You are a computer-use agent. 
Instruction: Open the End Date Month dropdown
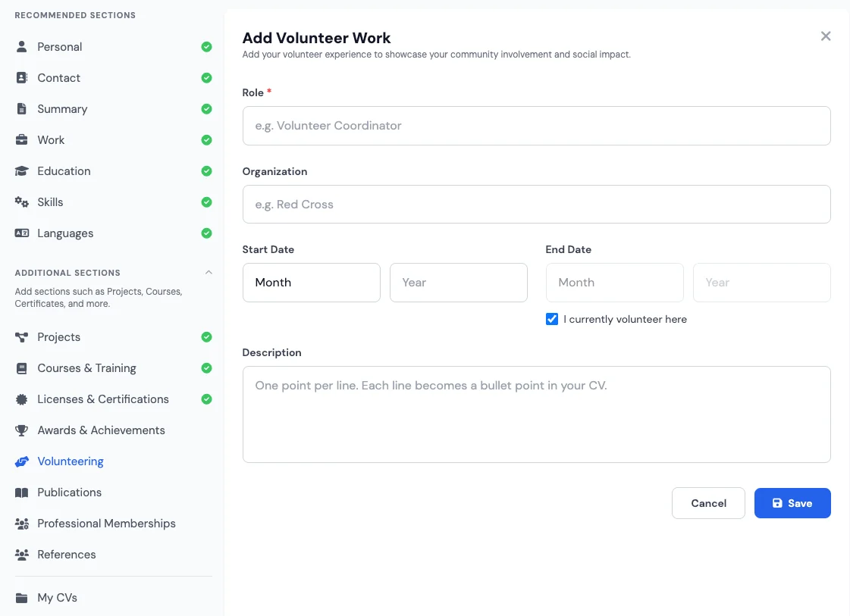615,283
